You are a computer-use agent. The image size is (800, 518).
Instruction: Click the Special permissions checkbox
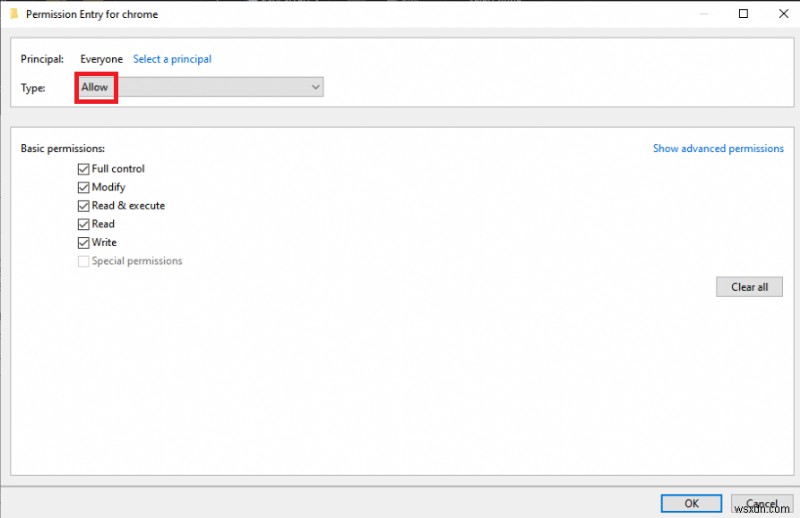click(83, 261)
